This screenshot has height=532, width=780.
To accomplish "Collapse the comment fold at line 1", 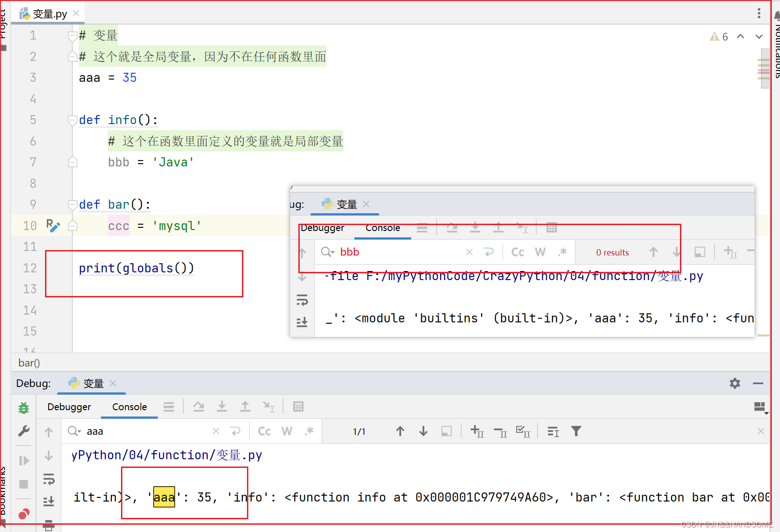I will (x=72, y=35).
